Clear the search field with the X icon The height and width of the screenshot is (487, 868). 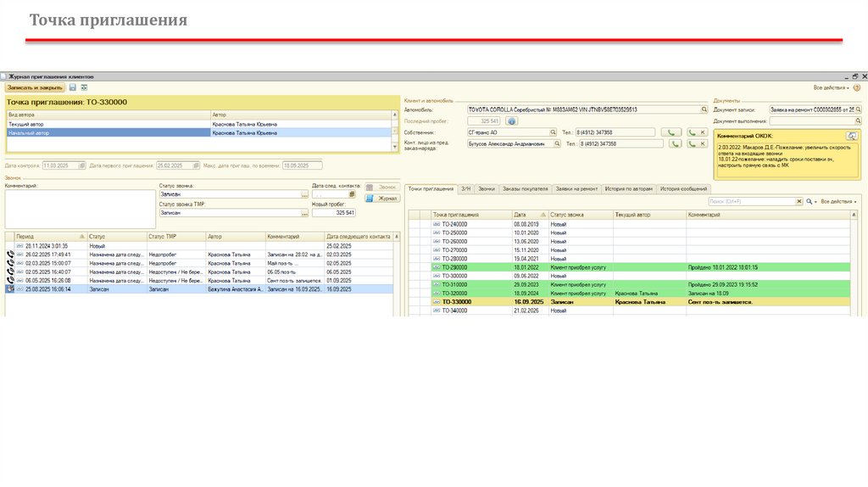click(x=798, y=201)
